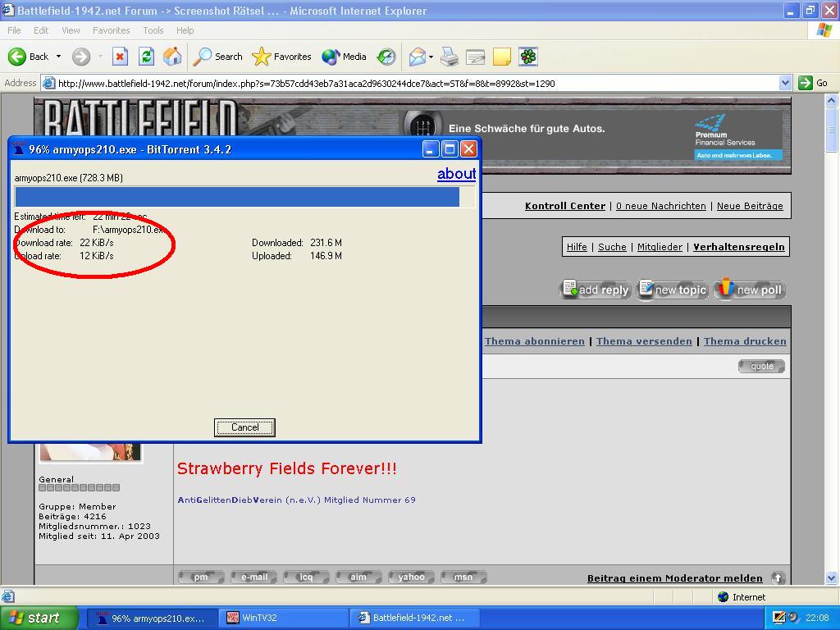This screenshot has height=630, width=840.
Task: Click the add reply button
Action: 596,290
